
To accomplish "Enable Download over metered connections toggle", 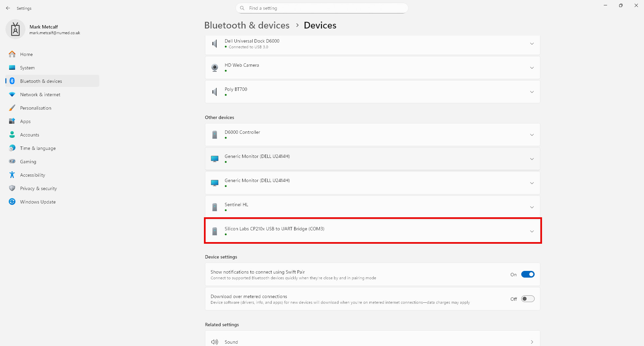I will click(x=528, y=299).
